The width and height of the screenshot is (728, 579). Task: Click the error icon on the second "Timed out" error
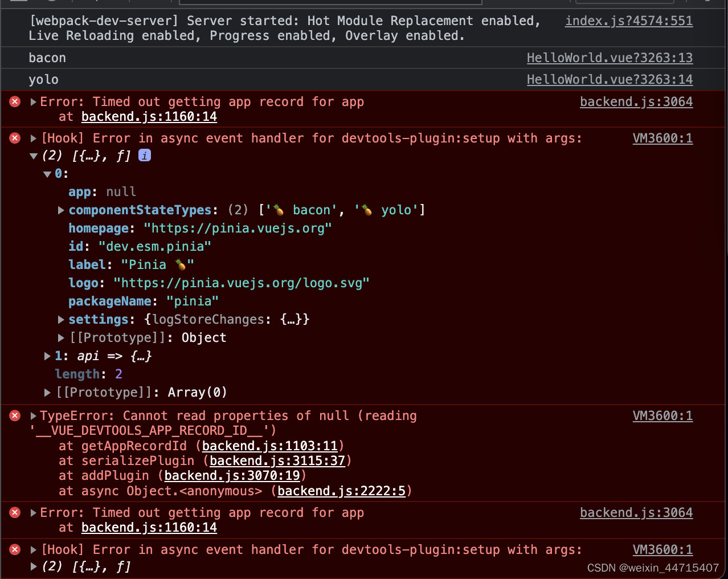[14, 512]
